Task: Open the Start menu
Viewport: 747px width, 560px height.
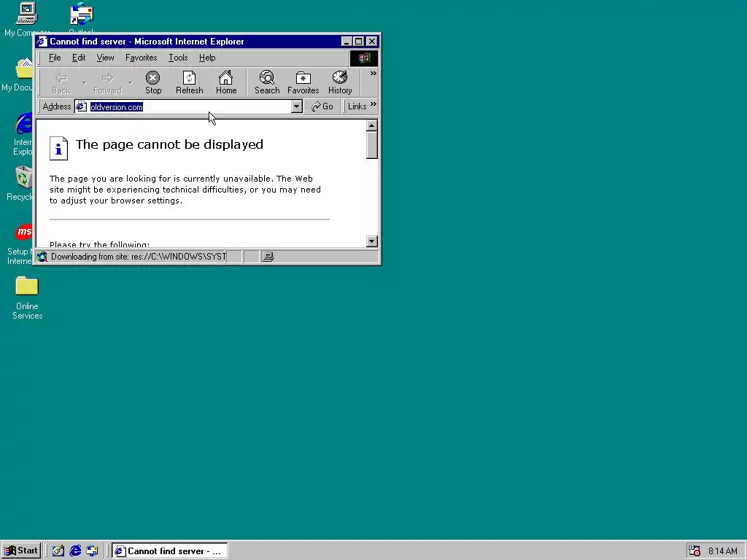Action: pyautogui.click(x=21, y=551)
